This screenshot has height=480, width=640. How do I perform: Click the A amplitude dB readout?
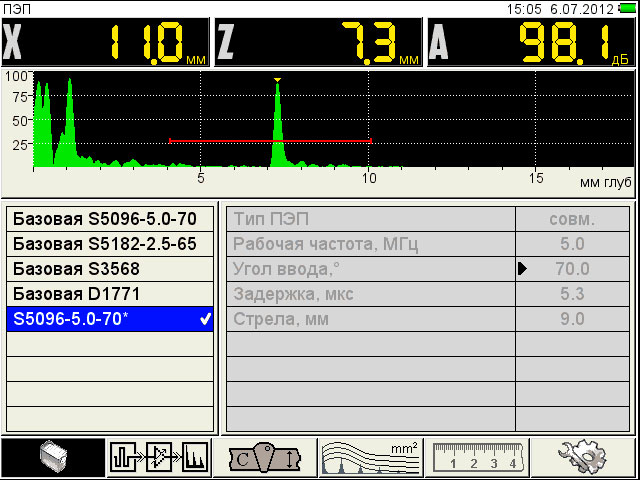(532, 43)
